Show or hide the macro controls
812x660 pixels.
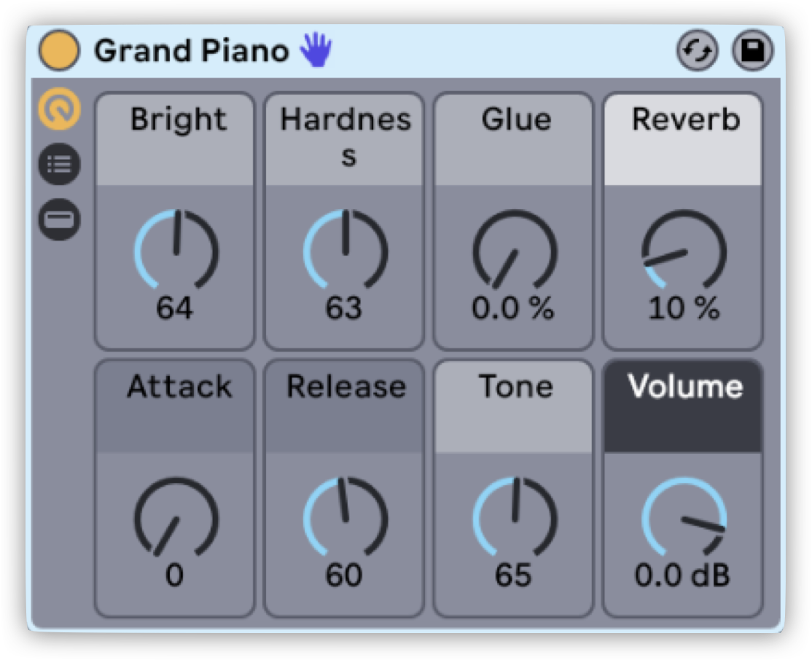tap(60, 109)
